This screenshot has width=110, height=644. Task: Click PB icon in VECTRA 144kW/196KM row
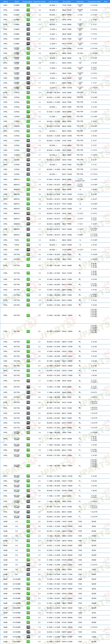28,366
